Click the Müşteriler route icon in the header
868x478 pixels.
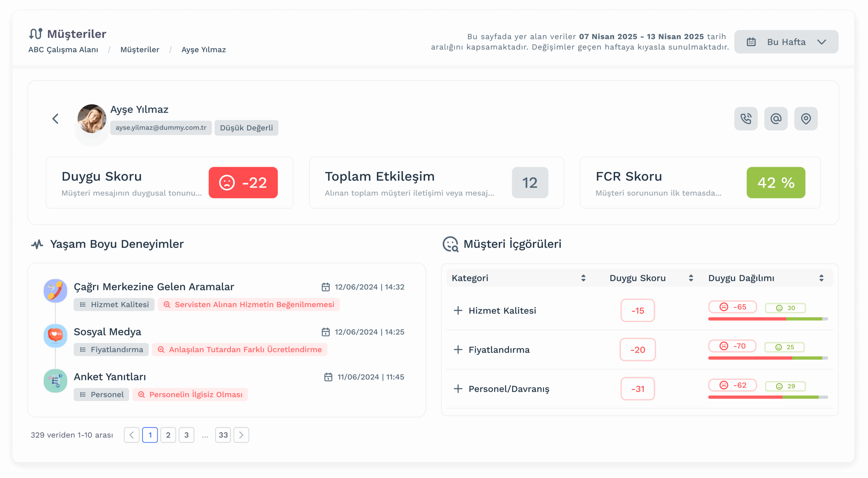[36, 34]
